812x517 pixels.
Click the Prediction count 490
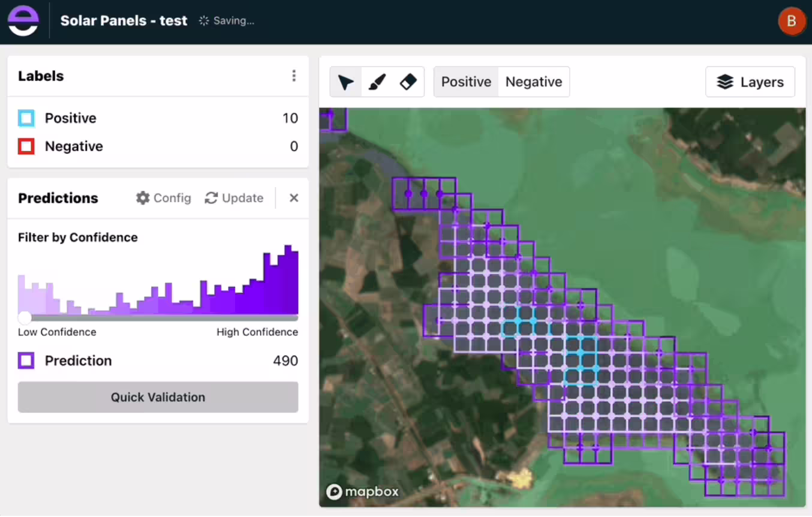285,360
